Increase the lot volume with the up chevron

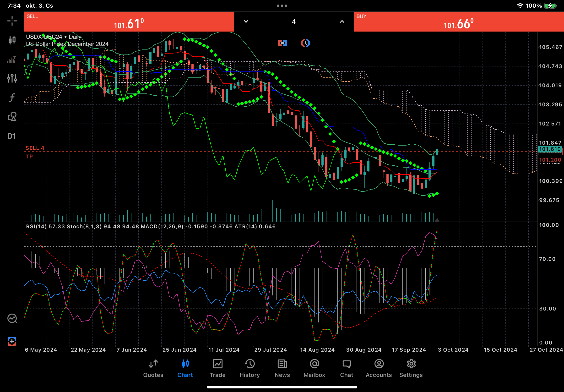click(x=342, y=22)
